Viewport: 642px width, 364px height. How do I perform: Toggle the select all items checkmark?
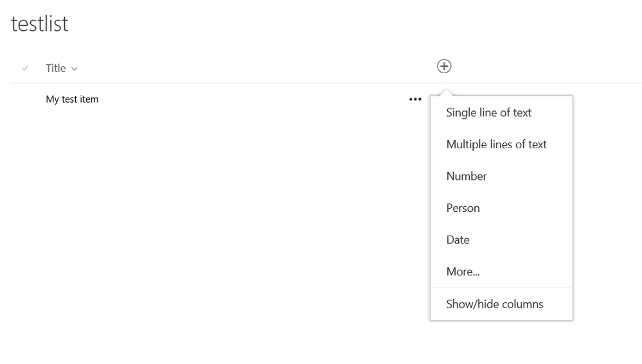coord(25,68)
